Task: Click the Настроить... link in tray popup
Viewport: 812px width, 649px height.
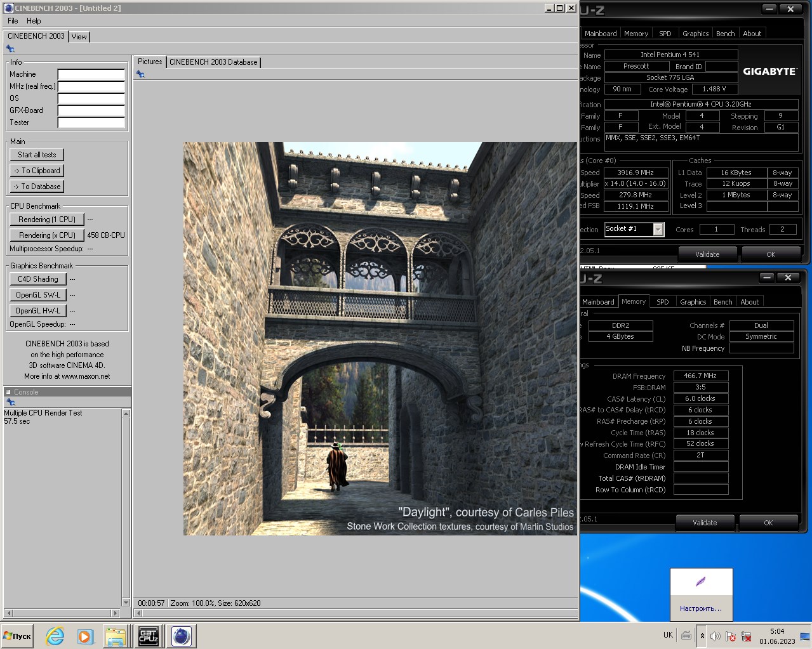Action: (701, 608)
